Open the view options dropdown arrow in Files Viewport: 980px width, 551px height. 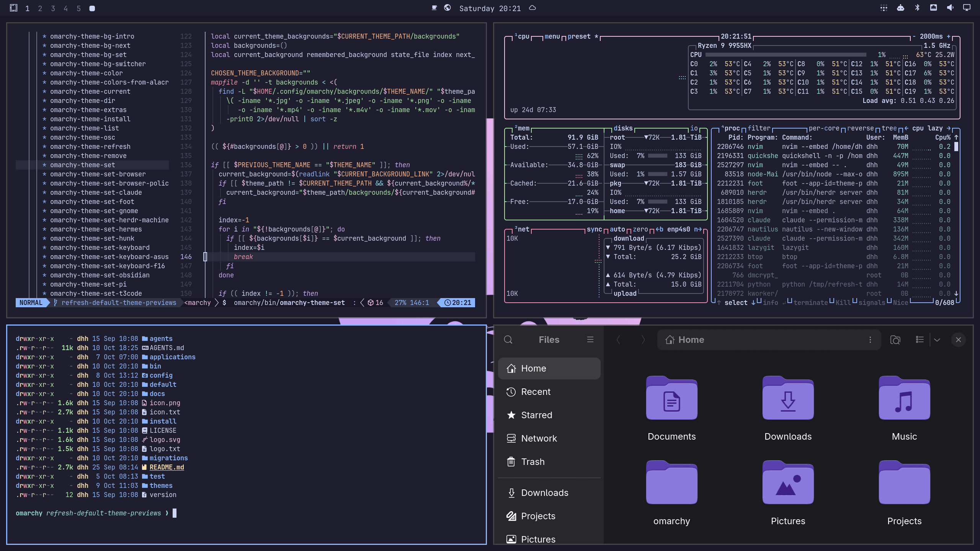[937, 340]
